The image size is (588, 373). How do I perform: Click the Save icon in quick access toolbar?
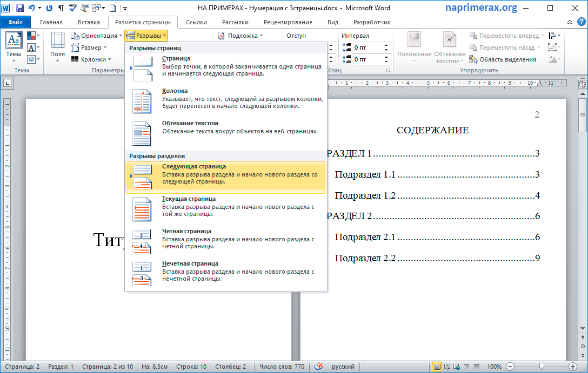pos(20,8)
